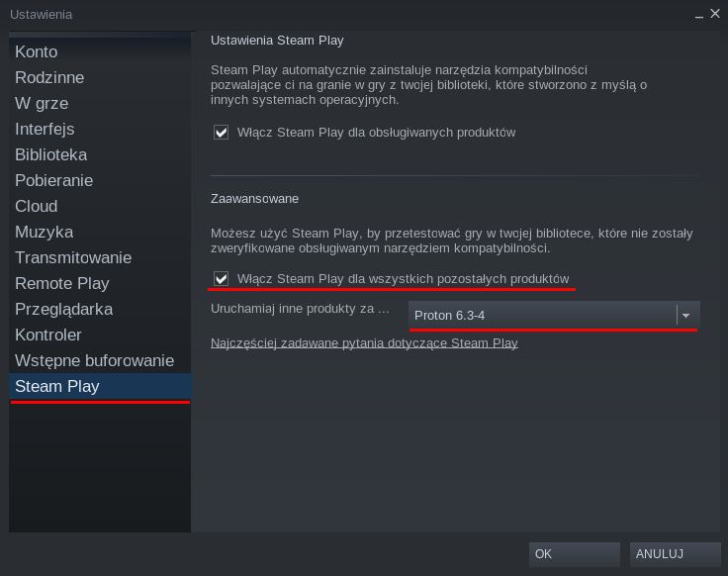This screenshot has height=576, width=728.
Task: Open the Konto settings section
Action: point(100,51)
